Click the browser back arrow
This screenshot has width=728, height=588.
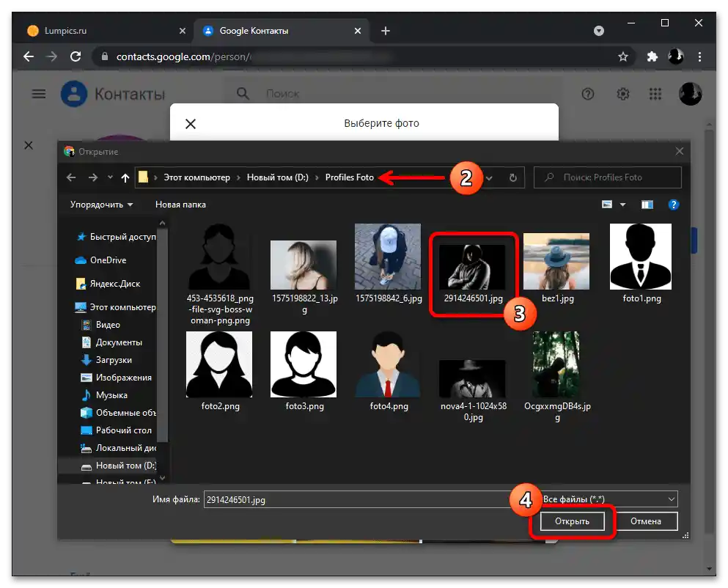29,56
